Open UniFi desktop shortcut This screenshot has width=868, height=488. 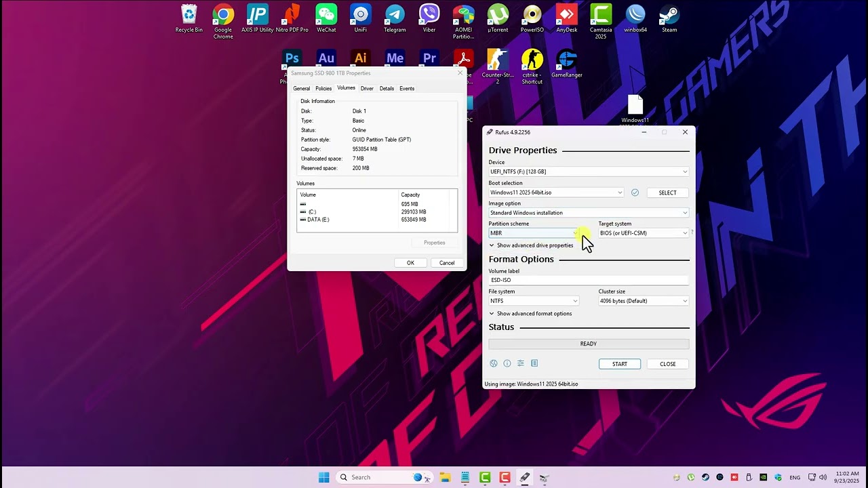361,19
